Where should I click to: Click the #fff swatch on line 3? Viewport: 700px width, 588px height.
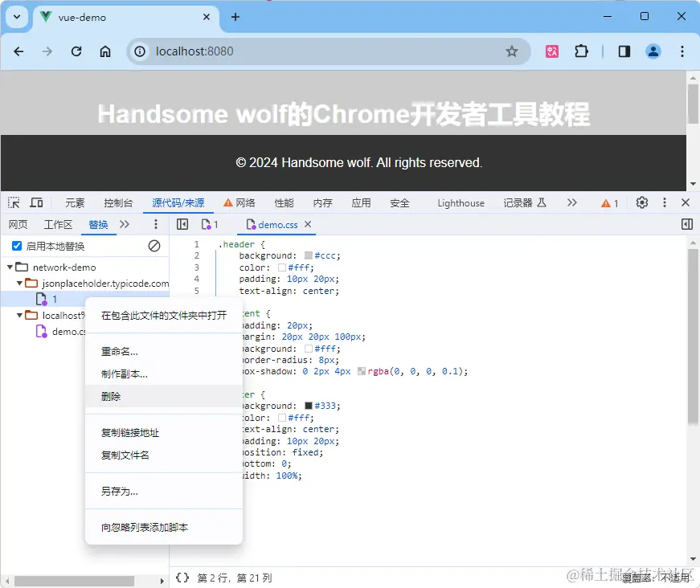282,267
